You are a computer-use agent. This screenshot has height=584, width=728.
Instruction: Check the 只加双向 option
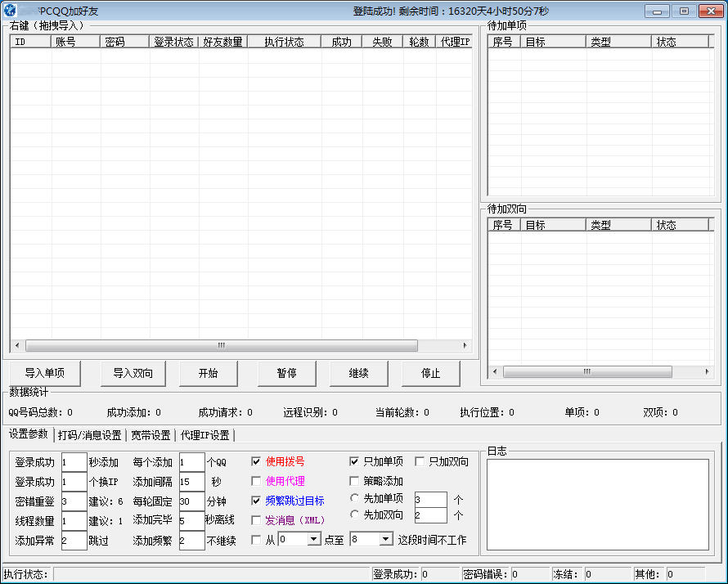coord(420,461)
